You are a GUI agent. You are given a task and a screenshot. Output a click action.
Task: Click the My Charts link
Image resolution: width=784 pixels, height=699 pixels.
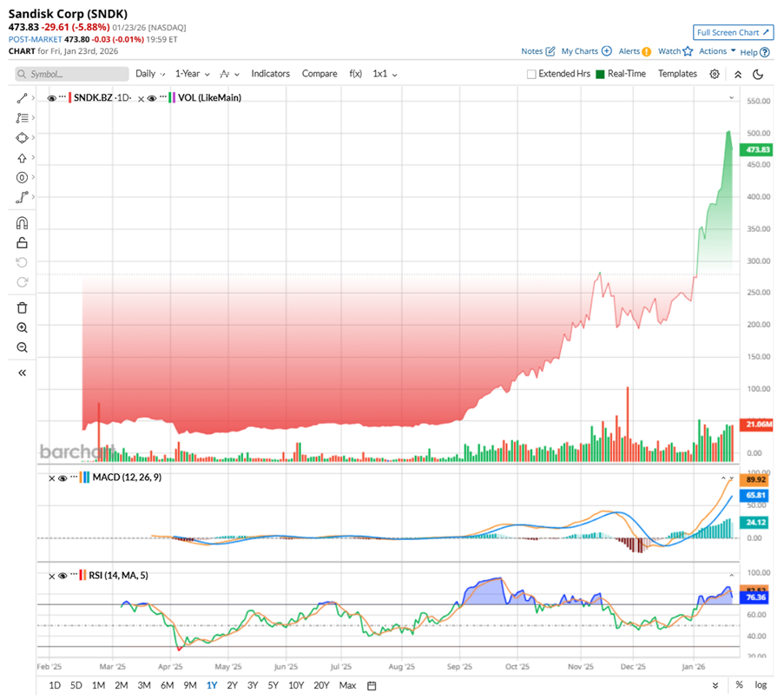[579, 51]
